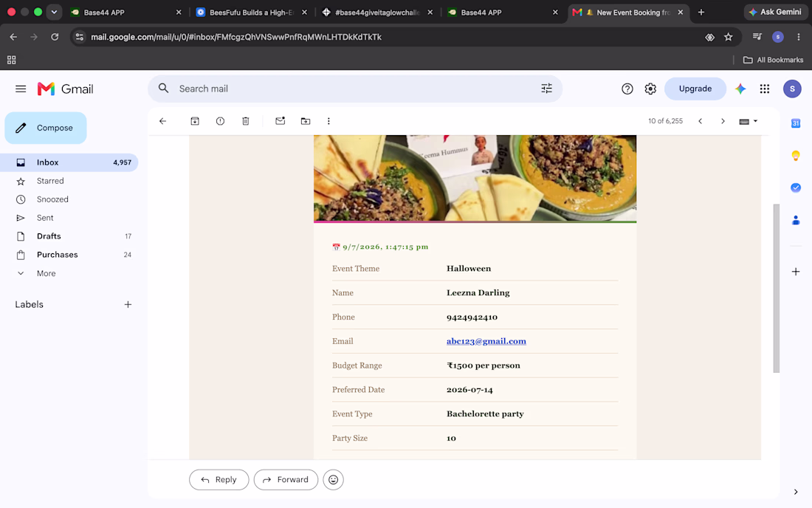This screenshot has height=508, width=812.
Task: Switch to the #base44giveitaglowchallenge browser tab
Action: [x=376, y=13]
